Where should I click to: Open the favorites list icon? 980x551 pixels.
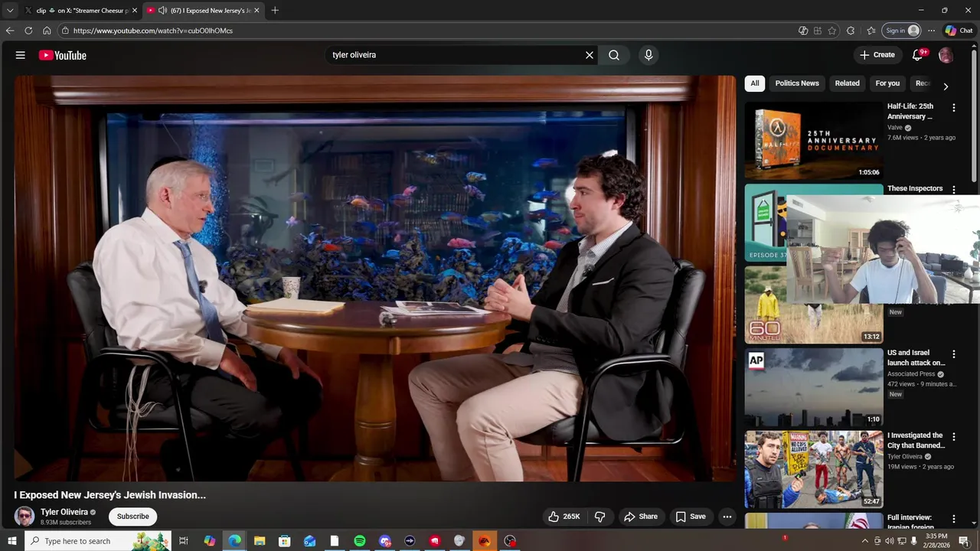(871, 31)
